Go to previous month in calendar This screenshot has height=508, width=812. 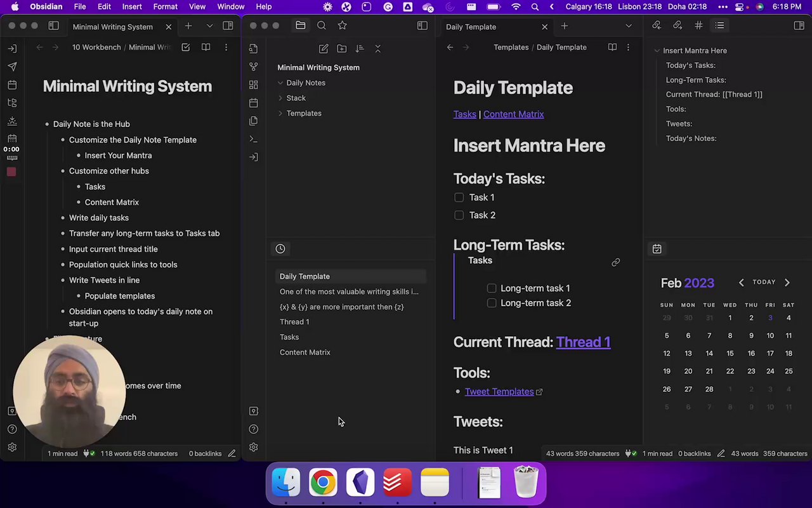pos(741,283)
